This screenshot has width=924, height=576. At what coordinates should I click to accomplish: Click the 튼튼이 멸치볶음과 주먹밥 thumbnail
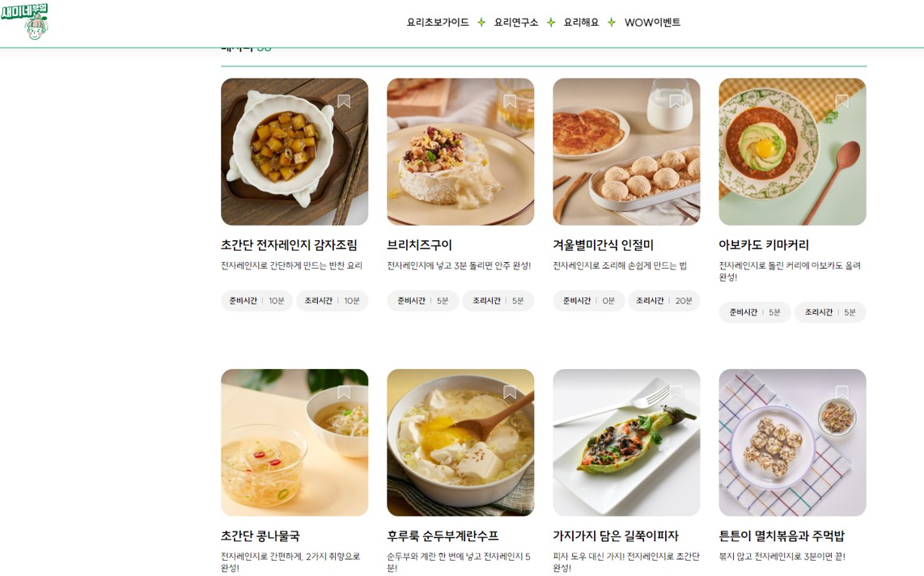click(793, 443)
